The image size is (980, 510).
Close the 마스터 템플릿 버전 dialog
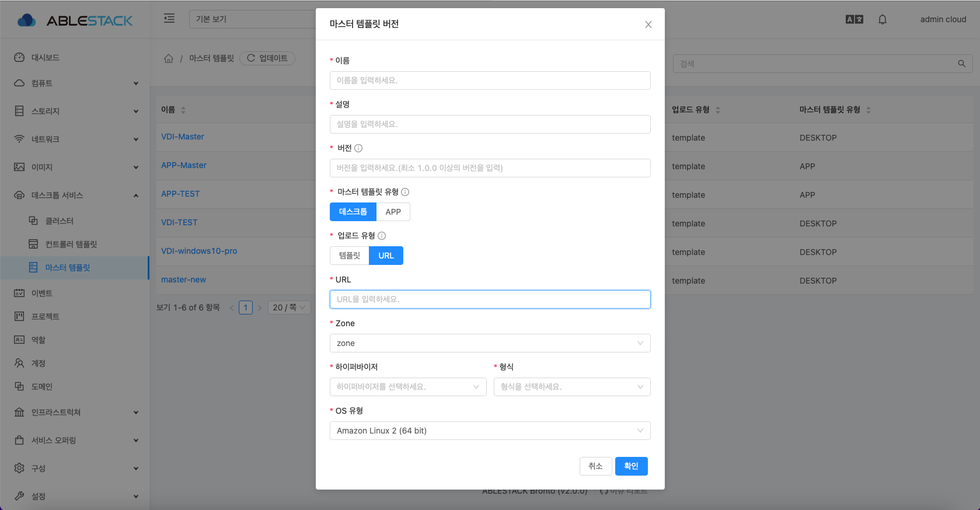click(648, 25)
